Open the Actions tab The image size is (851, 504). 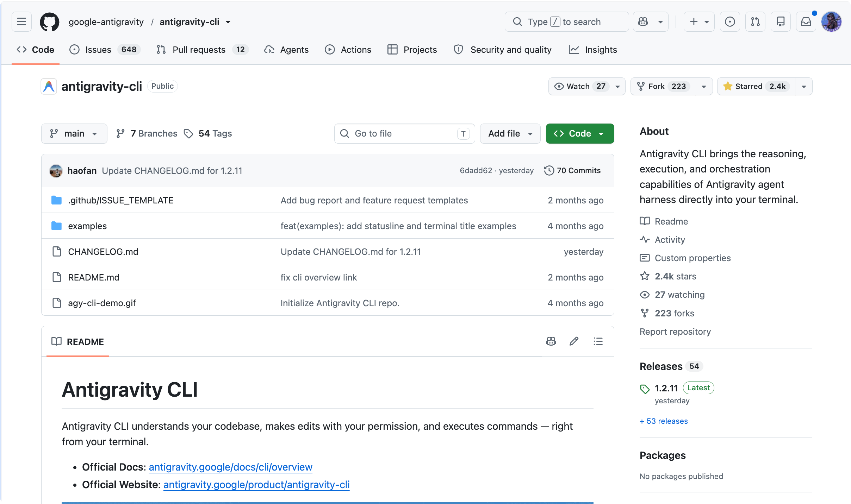348,50
